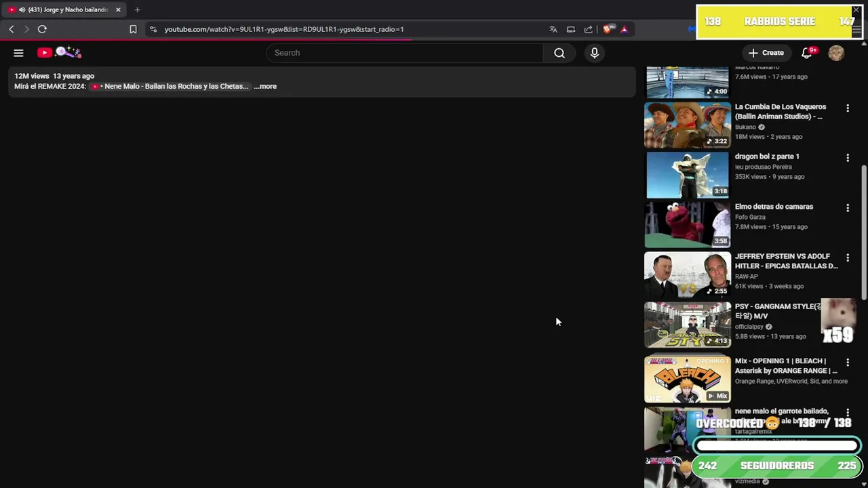The width and height of the screenshot is (868, 488).
Task: Open Nene Malo remake link in description
Action: tap(170, 86)
